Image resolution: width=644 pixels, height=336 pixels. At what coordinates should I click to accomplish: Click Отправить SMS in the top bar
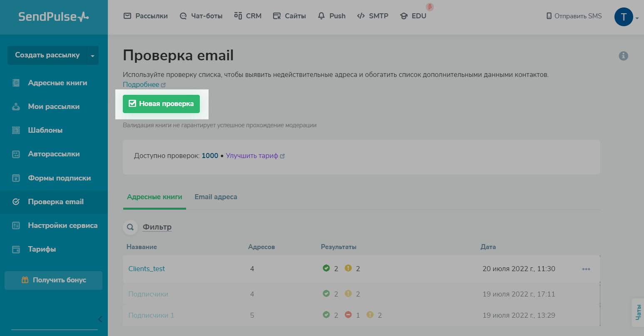(x=574, y=16)
